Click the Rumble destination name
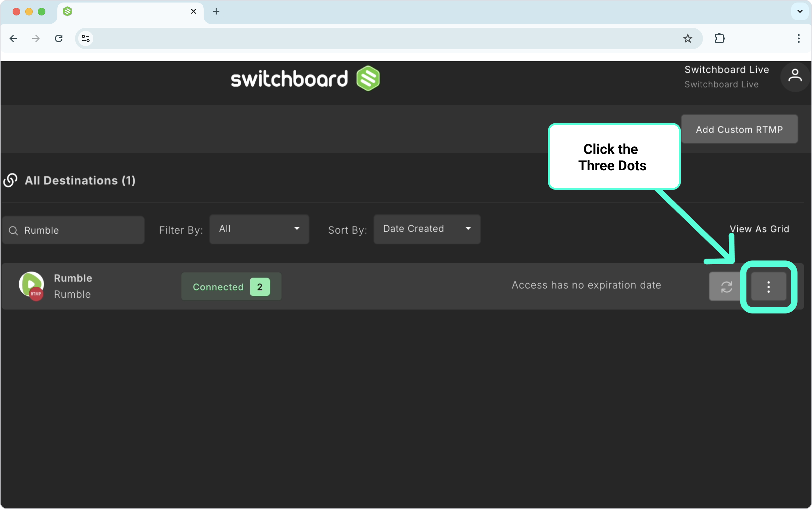The width and height of the screenshot is (812, 509). point(73,278)
